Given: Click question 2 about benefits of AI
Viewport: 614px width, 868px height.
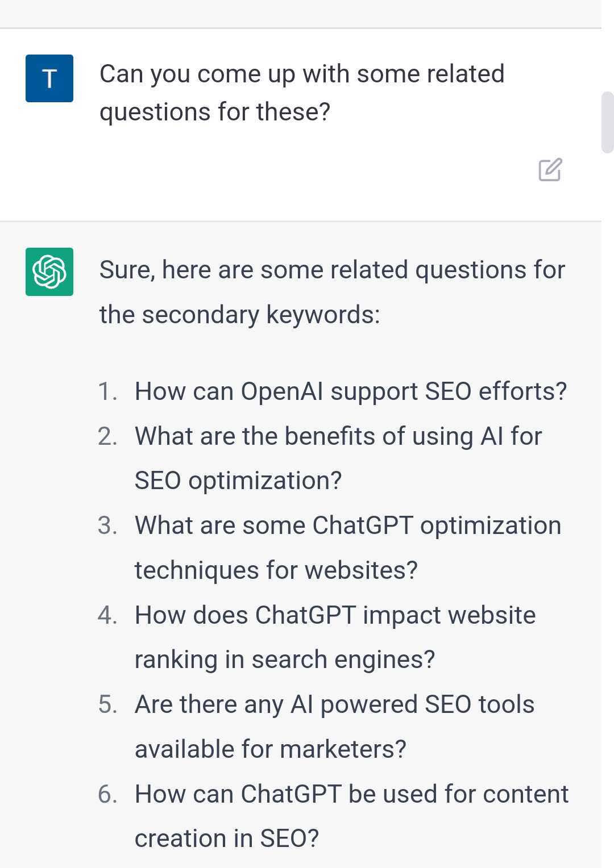Looking at the screenshot, I should [x=338, y=458].
